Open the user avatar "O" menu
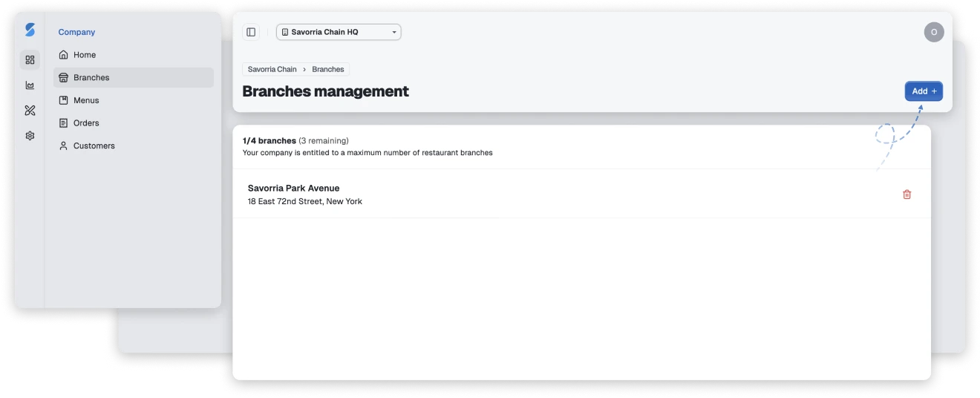This screenshot has width=980, height=398. tap(933, 32)
